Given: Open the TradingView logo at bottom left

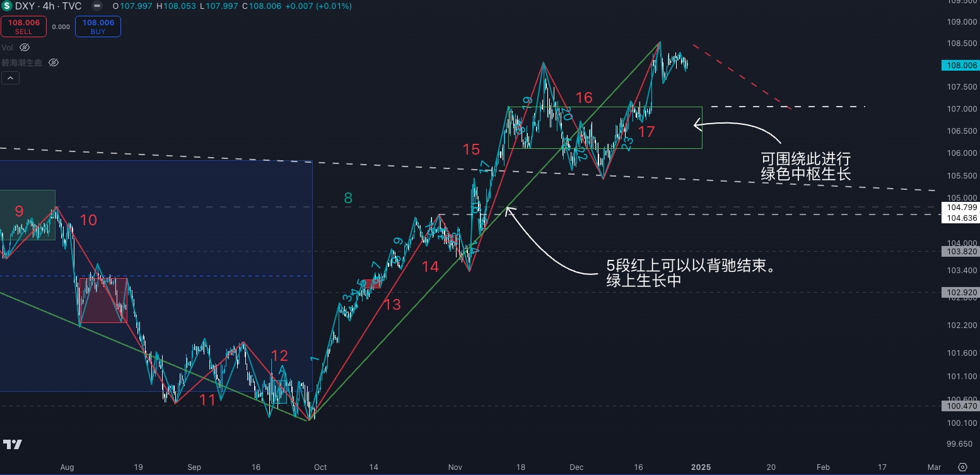Looking at the screenshot, I should pyautogui.click(x=13, y=444).
